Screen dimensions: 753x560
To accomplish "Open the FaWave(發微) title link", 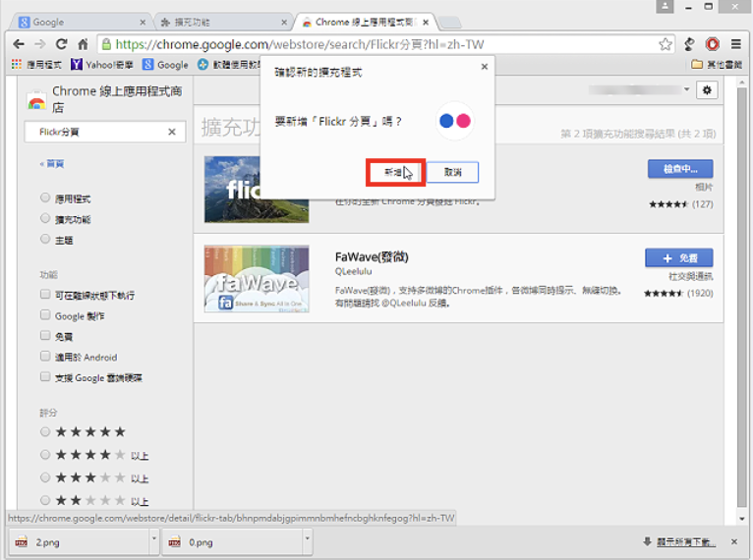I will click(372, 257).
